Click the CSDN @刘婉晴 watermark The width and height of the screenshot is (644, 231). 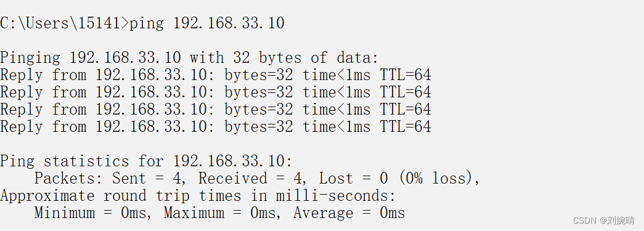tap(604, 221)
